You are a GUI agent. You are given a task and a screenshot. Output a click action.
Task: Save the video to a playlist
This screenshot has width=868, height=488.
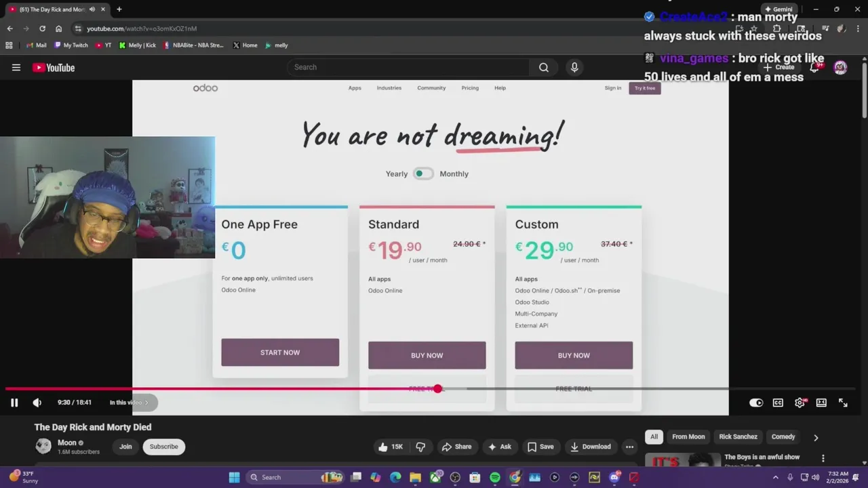(x=540, y=447)
